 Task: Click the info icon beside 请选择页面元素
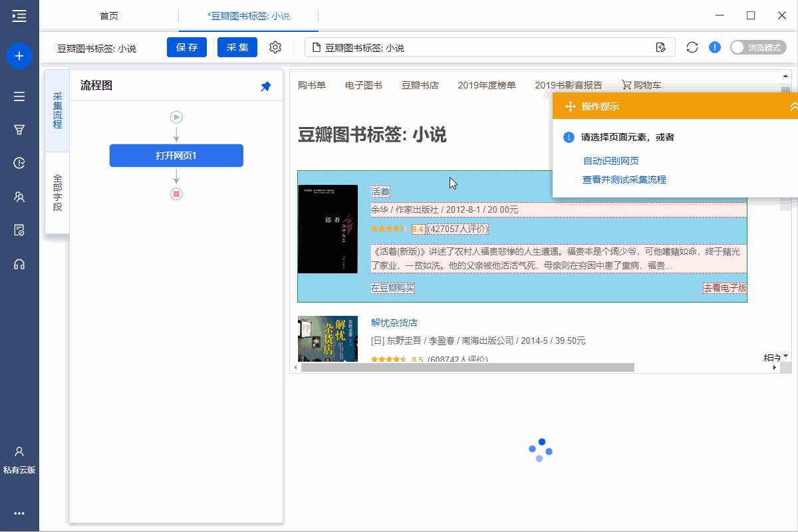569,138
